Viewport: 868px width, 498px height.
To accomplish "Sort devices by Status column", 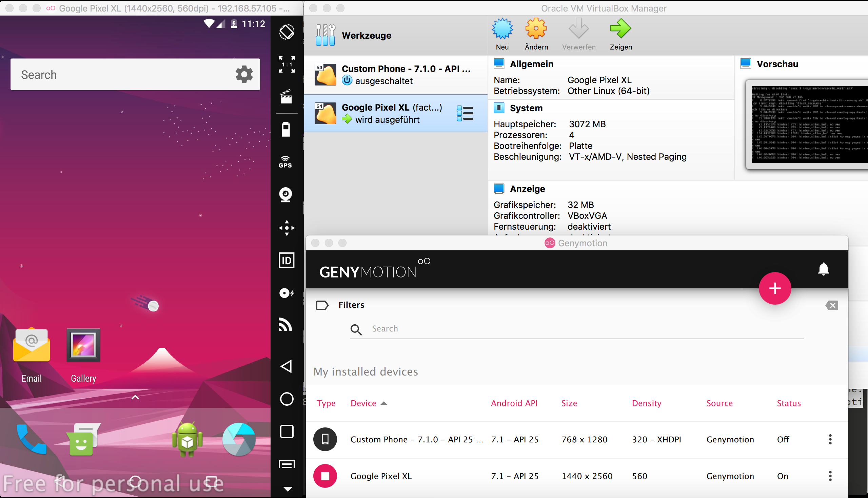I will [789, 403].
